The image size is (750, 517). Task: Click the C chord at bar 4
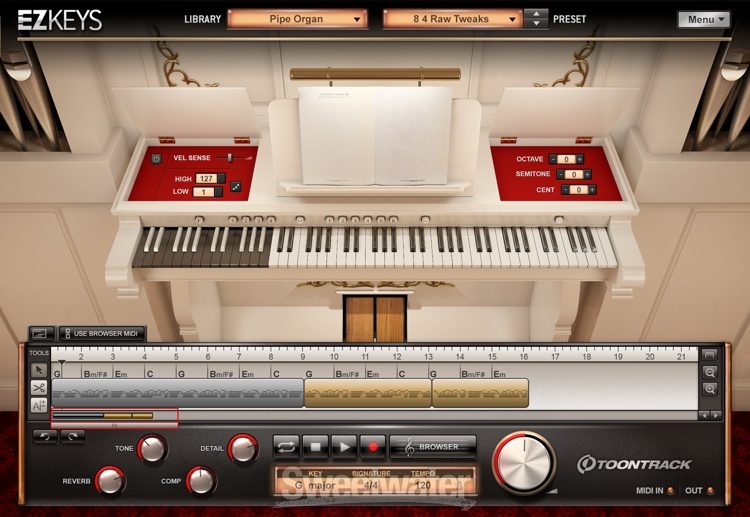click(150, 374)
